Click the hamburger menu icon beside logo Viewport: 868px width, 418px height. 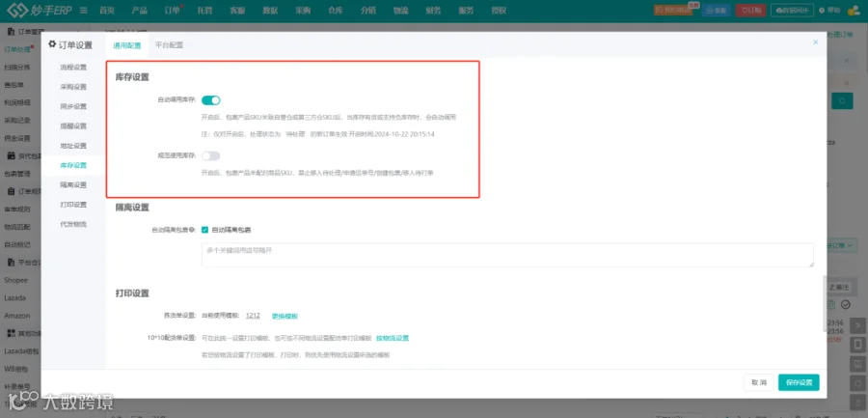pos(83,10)
